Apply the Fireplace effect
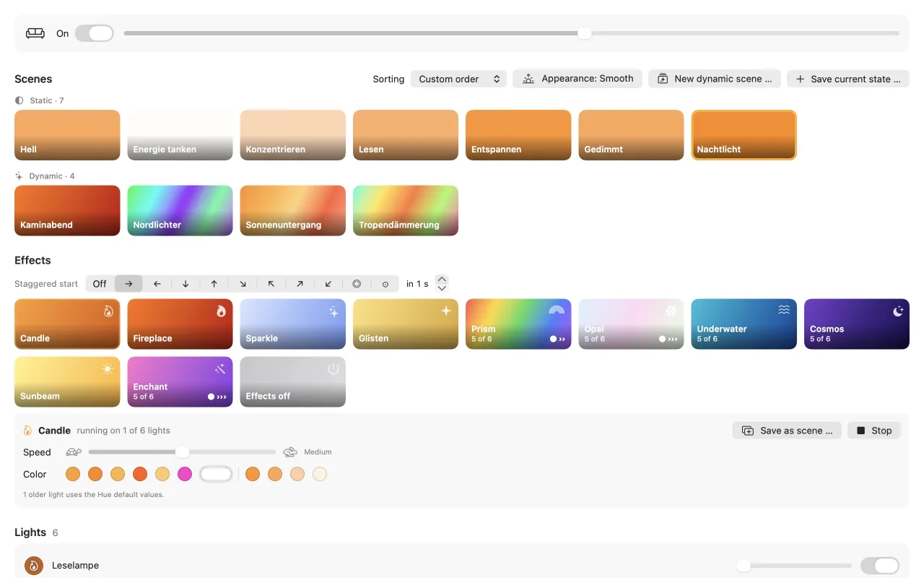Viewport: 924px width, 578px height. pyautogui.click(x=180, y=324)
